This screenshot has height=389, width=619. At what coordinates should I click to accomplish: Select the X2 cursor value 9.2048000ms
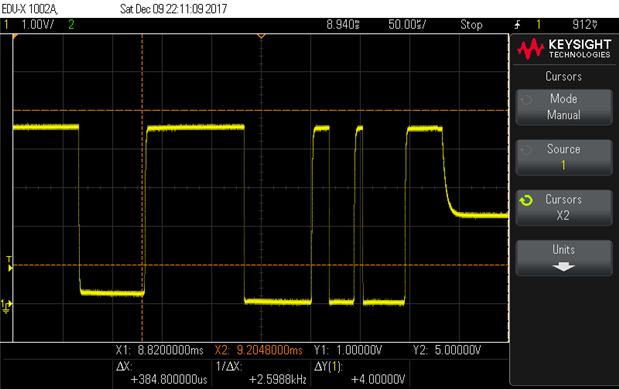point(269,350)
